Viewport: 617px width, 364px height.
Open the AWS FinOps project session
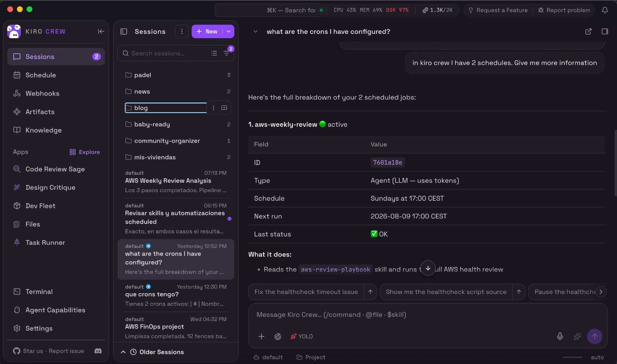pyautogui.click(x=176, y=328)
